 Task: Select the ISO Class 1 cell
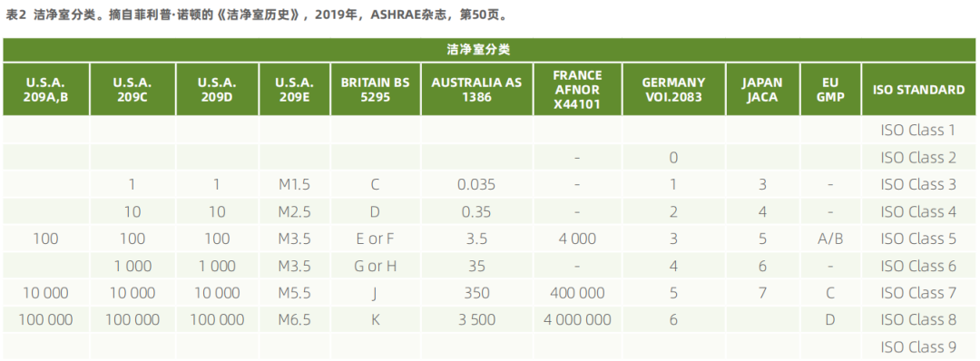918,131
